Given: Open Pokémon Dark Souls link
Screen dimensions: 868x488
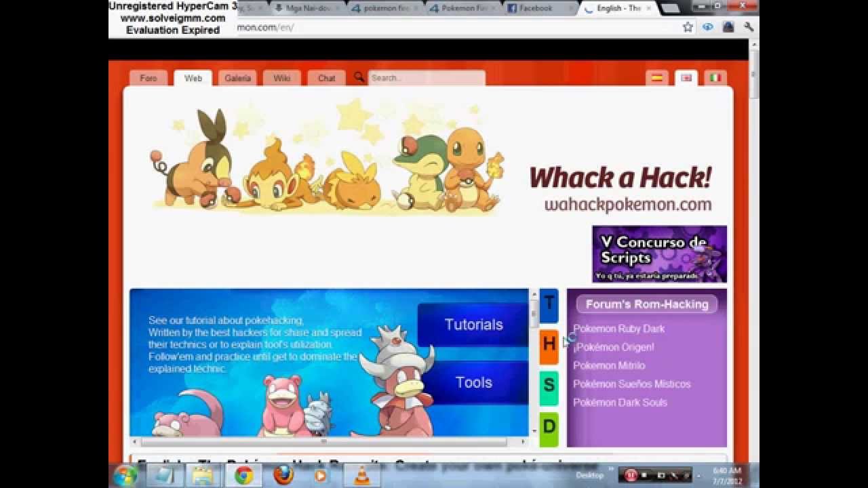Looking at the screenshot, I should click(x=620, y=402).
